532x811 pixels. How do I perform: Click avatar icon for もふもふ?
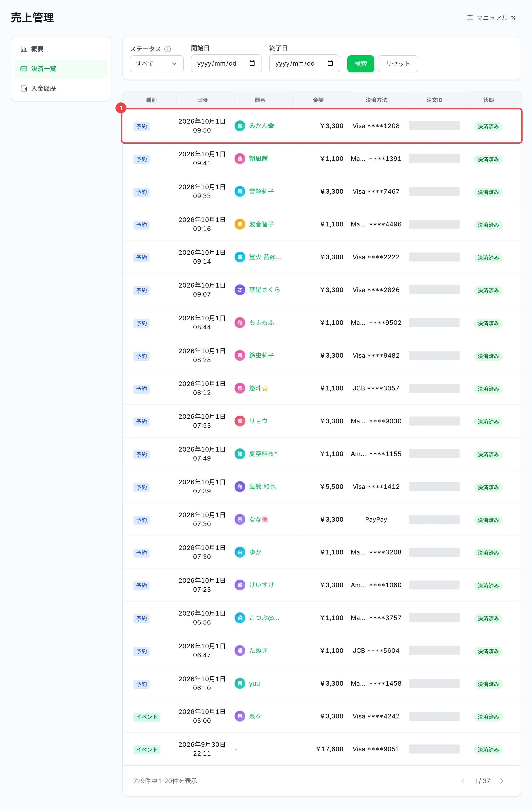[x=239, y=323]
